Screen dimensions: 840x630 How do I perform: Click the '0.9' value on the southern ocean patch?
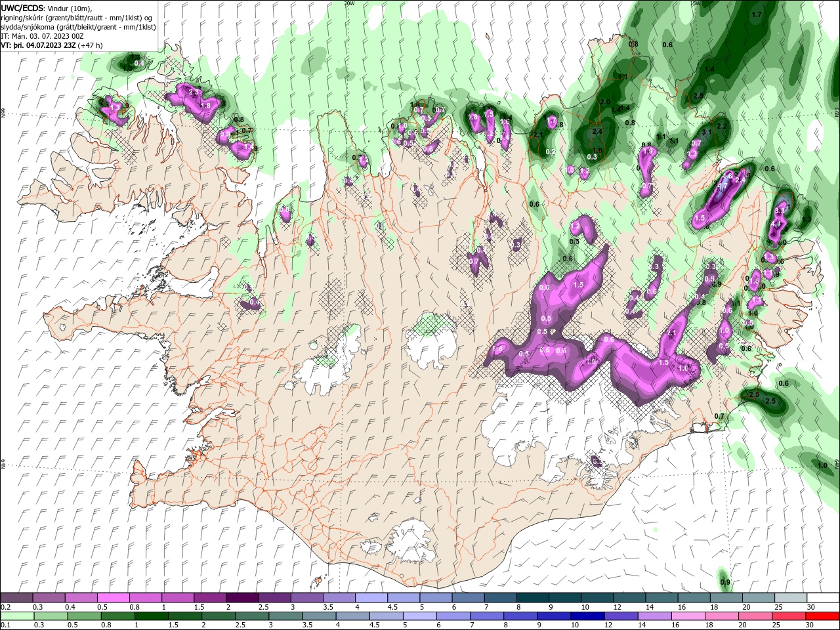(x=725, y=582)
